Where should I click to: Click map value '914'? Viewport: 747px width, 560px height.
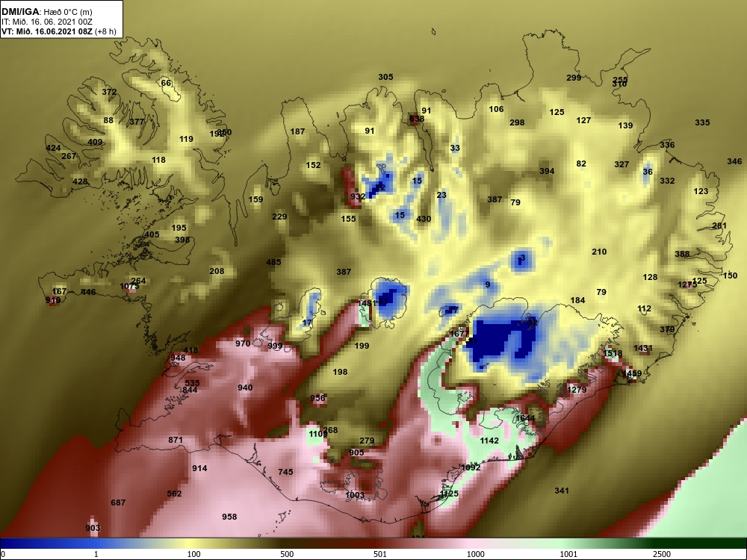199,468
